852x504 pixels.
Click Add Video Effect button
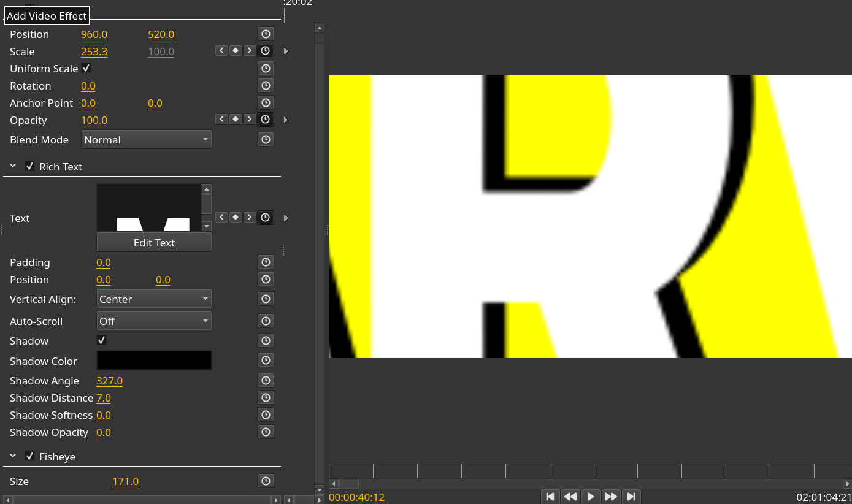pyautogui.click(x=47, y=16)
